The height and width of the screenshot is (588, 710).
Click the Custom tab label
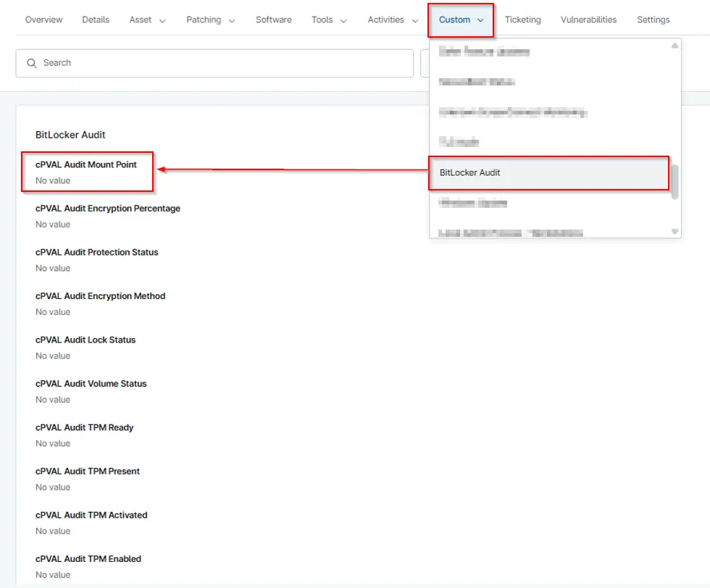454,20
